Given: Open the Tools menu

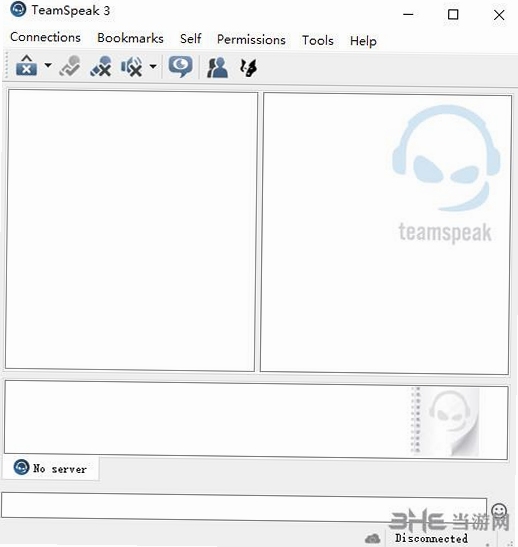Looking at the screenshot, I should tap(317, 40).
